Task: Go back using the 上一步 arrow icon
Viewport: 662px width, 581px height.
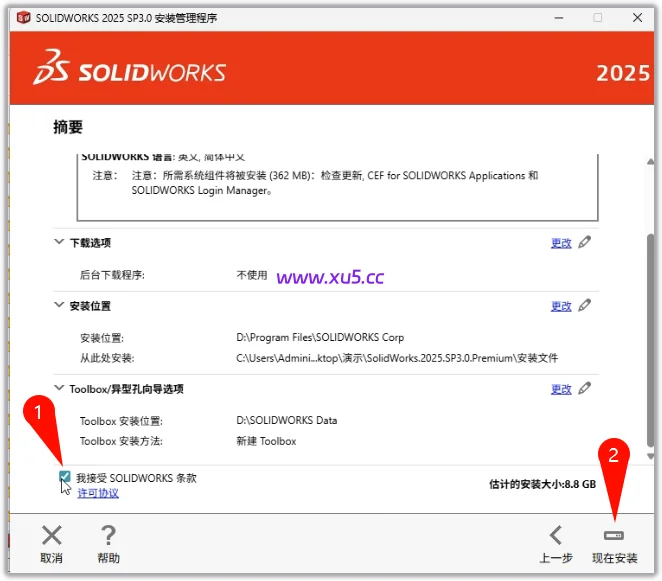Action: 556,536
